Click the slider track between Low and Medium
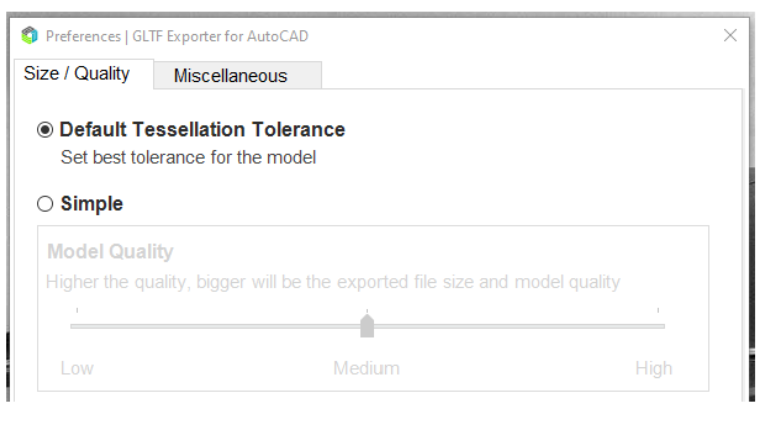The width and height of the screenshot is (762, 426). click(220, 326)
